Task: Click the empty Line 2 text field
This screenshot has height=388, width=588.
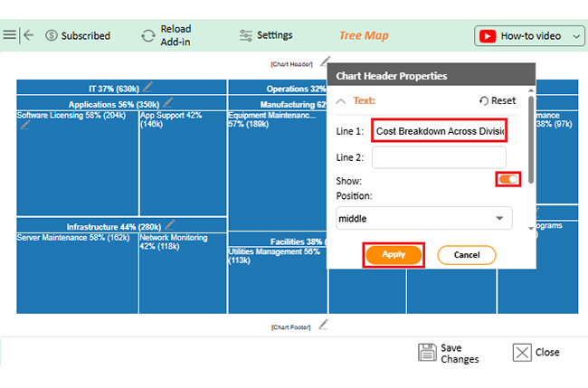Action: click(x=439, y=157)
